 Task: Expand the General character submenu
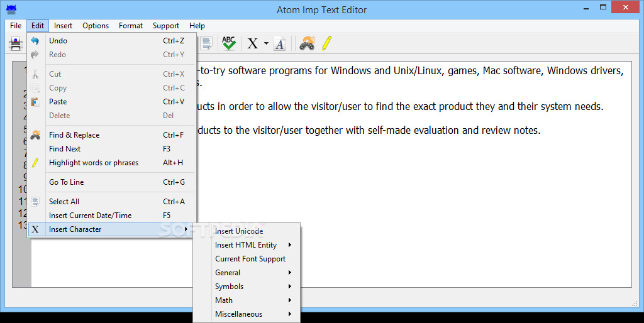coord(247,273)
